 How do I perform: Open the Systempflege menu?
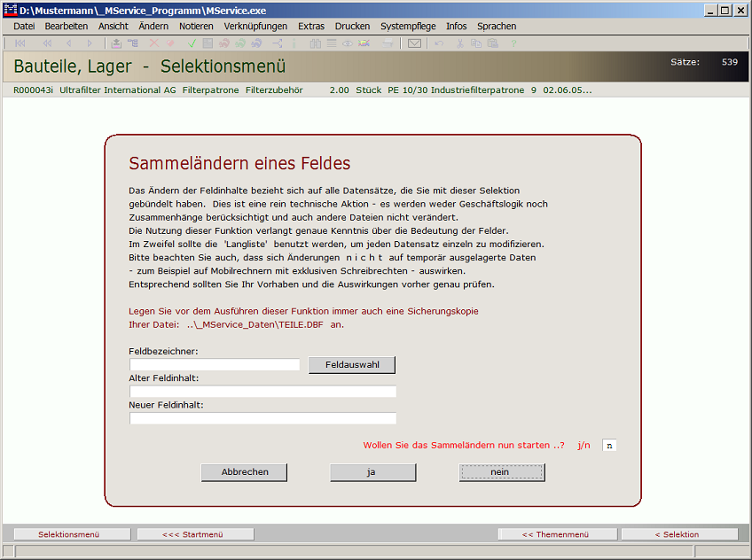tap(408, 27)
